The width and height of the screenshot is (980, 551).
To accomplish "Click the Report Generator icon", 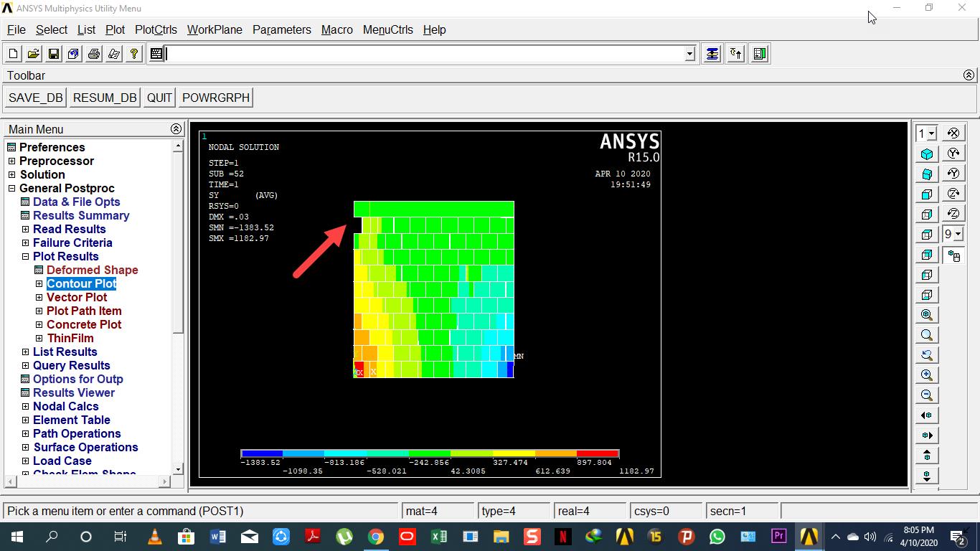I will 113,54.
